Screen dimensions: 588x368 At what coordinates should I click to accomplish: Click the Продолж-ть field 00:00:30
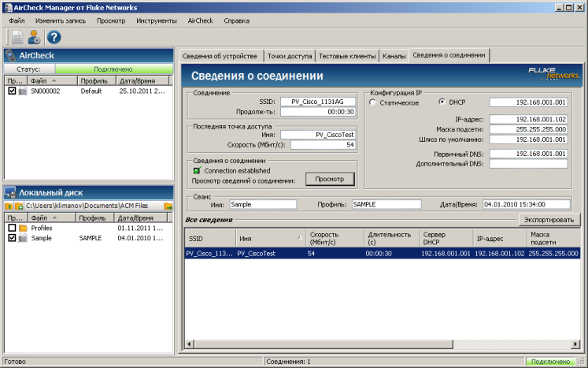318,112
